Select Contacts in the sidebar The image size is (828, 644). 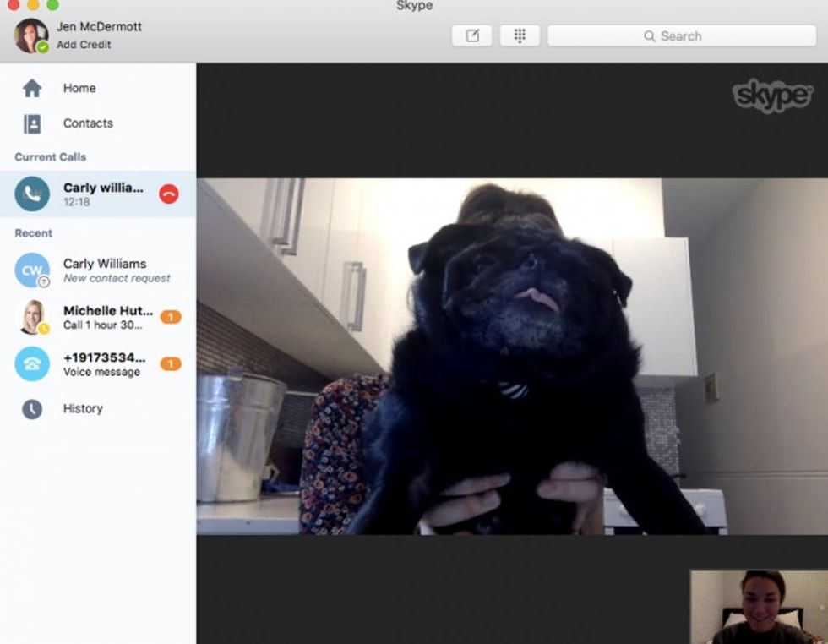coord(88,124)
